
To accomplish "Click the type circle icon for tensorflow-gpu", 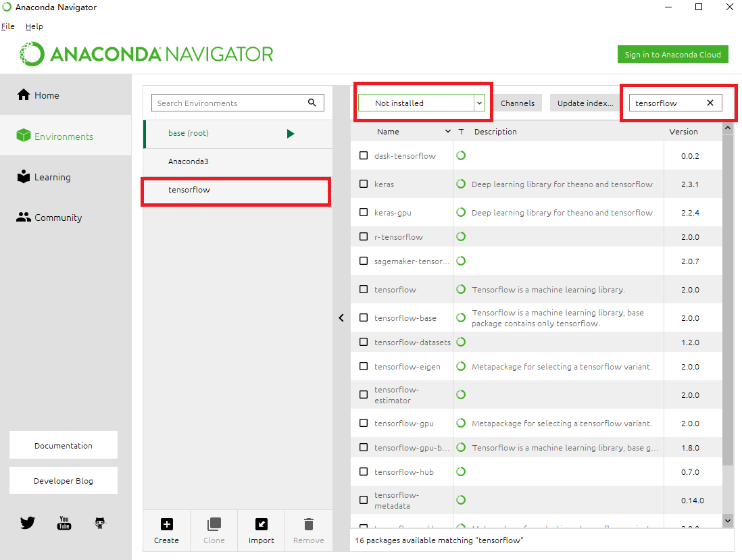I will (461, 424).
